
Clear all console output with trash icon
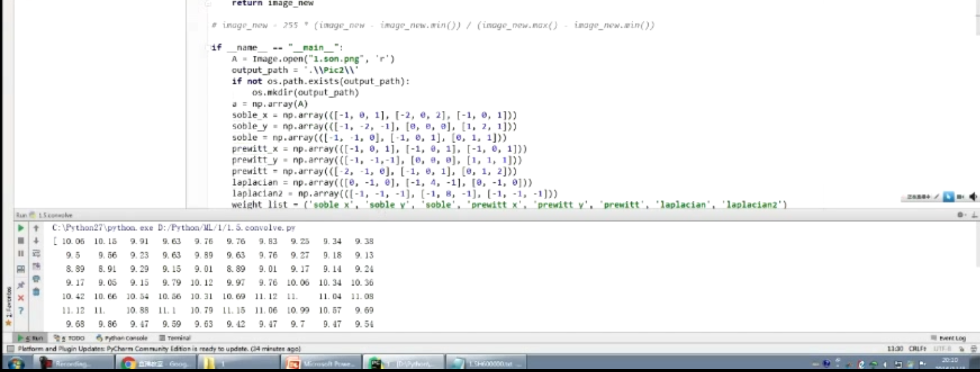[x=36, y=292]
